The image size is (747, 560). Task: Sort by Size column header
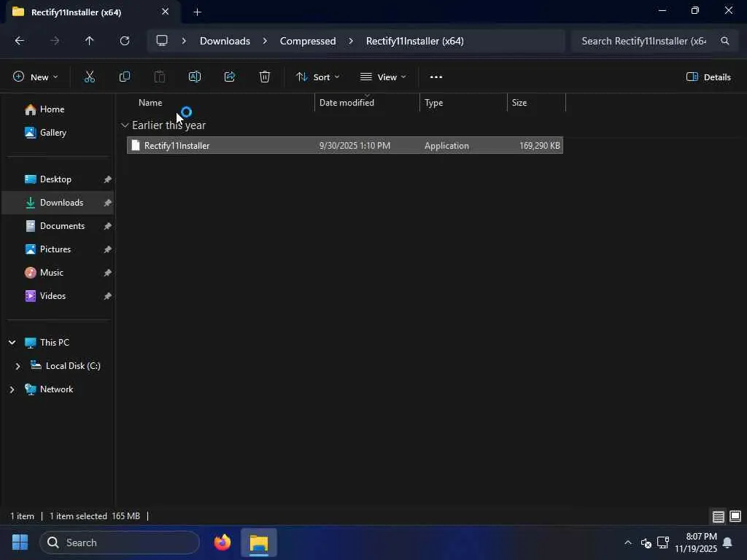pyautogui.click(x=536, y=102)
